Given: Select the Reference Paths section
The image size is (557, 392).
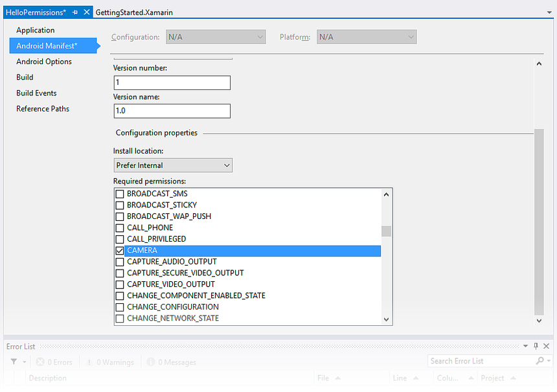Looking at the screenshot, I should tap(43, 109).
